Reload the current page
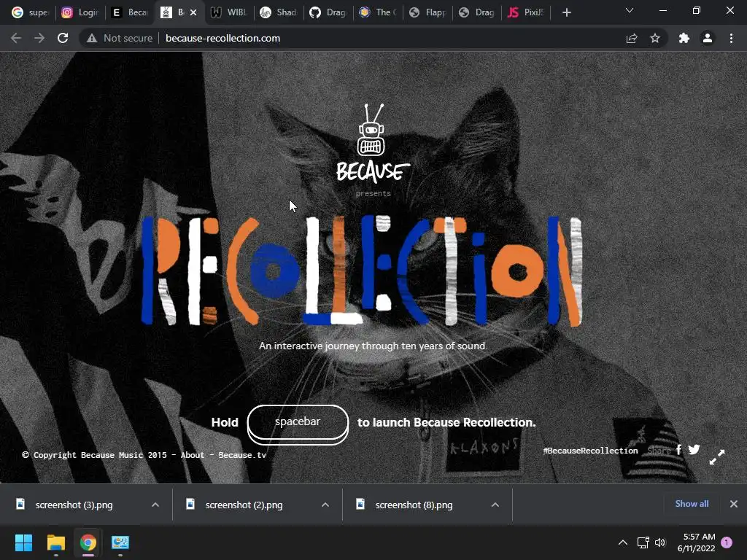 click(x=63, y=38)
